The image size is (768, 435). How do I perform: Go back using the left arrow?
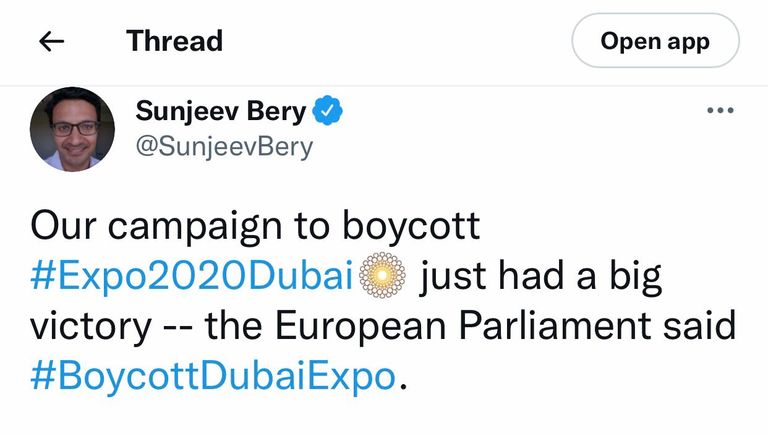click(x=51, y=41)
